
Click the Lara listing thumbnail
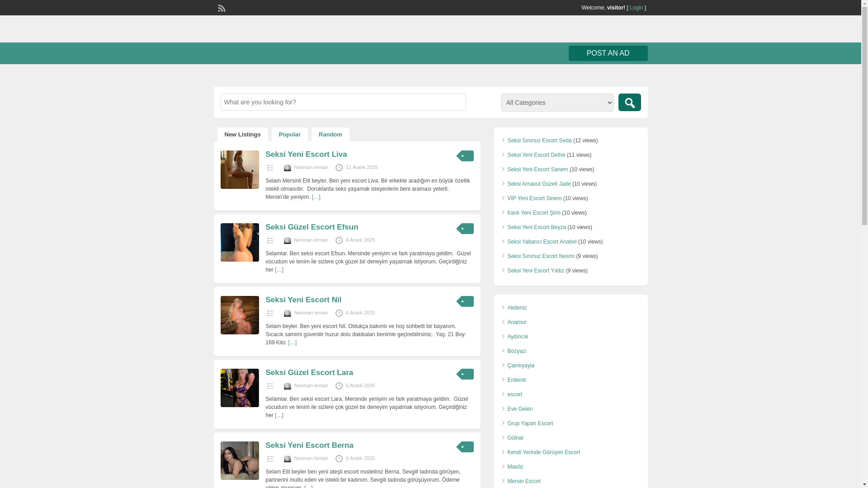pos(240,388)
